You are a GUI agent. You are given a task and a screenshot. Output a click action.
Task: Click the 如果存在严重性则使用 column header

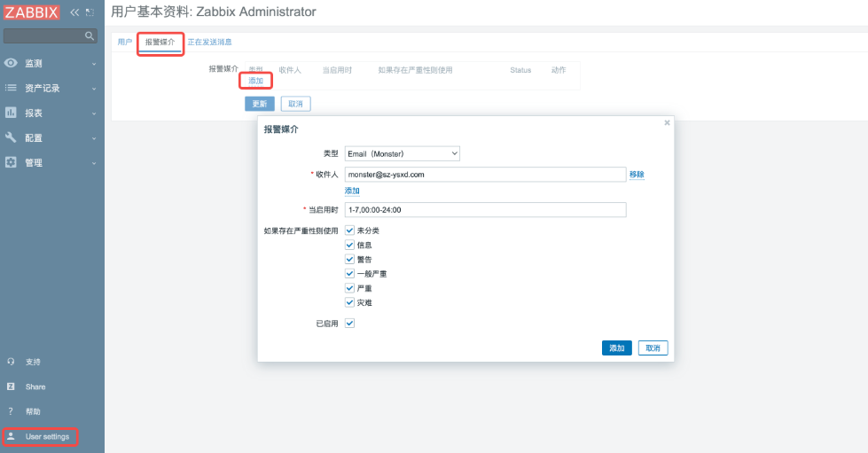point(415,70)
